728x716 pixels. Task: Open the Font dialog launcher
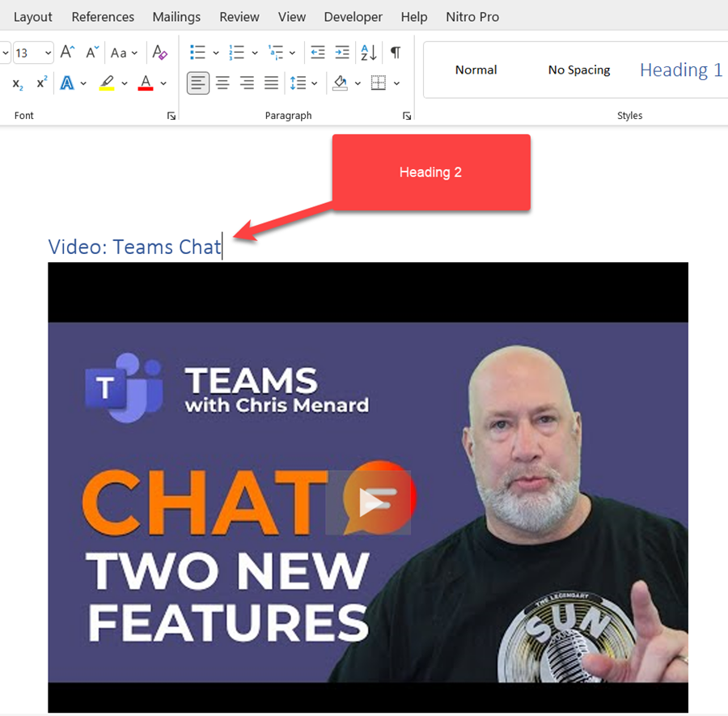tap(171, 116)
